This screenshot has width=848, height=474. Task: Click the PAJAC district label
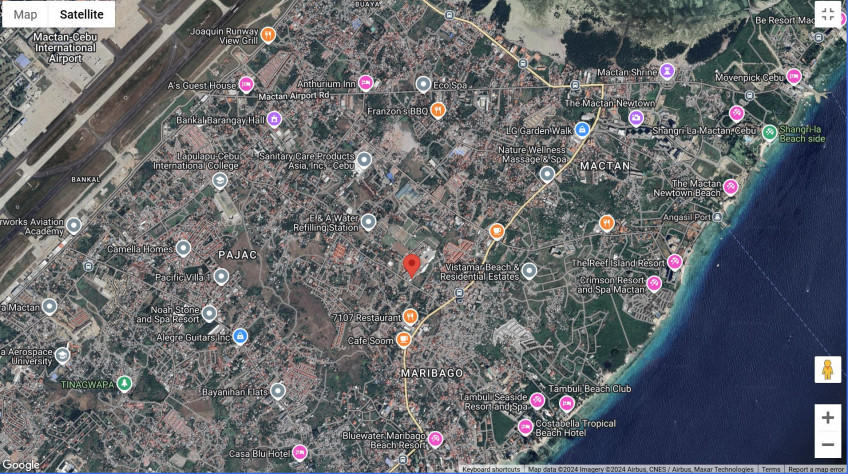click(x=237, y=255)
